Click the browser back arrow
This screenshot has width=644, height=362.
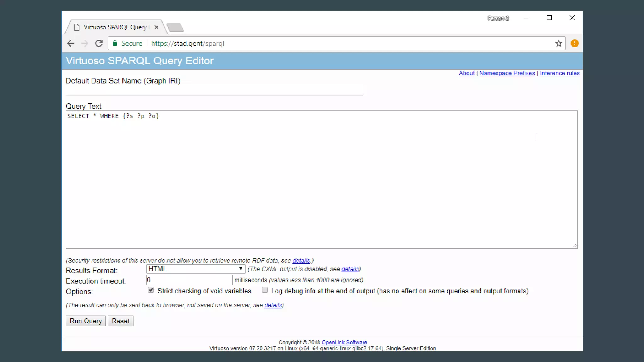click(71, 43)
